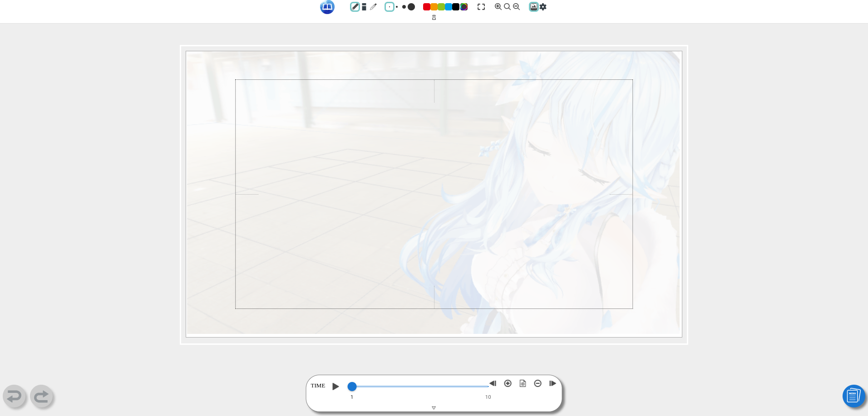Click the undo arrow button
The image size is (868, 416).
(x=15, y=396)
